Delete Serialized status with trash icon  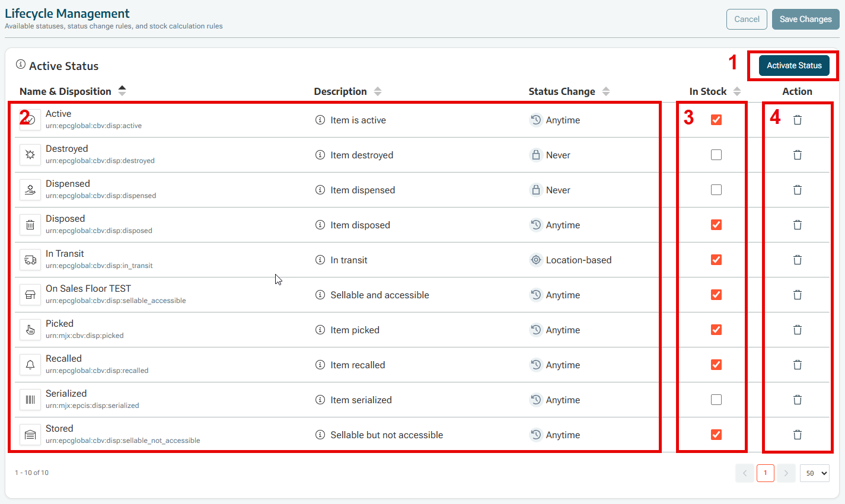point(798,400)
